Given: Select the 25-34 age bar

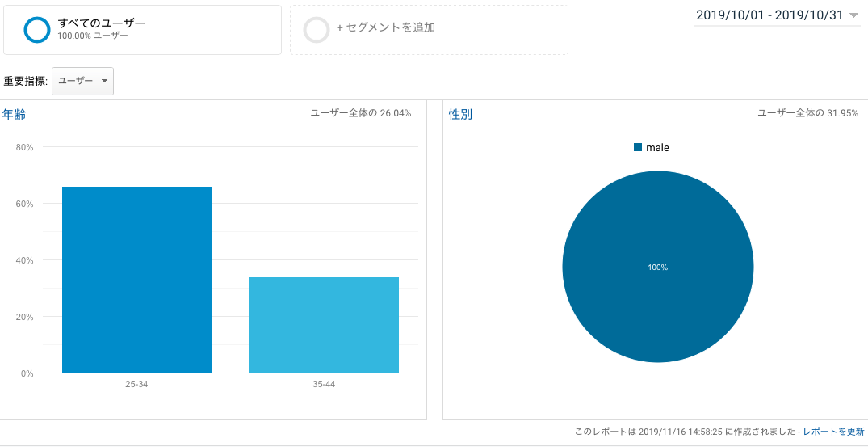Looking at the screenshot, I should click(136, 280).
